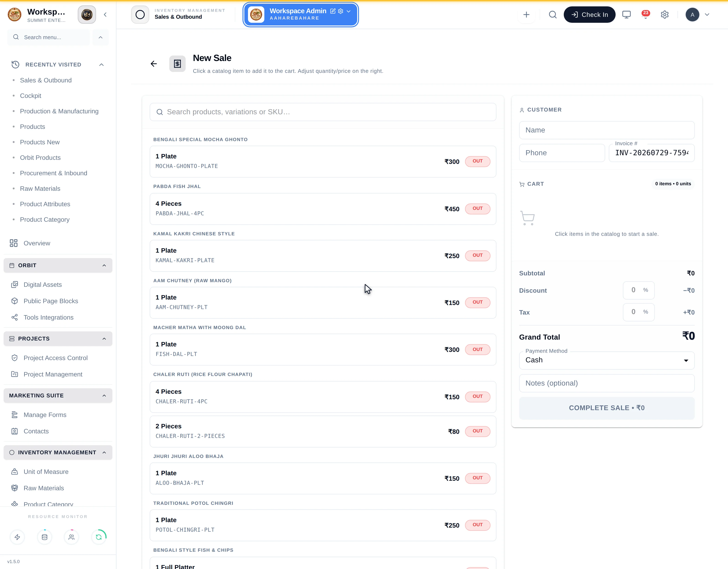
Task: Click the Check In button
Action: [589, 15]
